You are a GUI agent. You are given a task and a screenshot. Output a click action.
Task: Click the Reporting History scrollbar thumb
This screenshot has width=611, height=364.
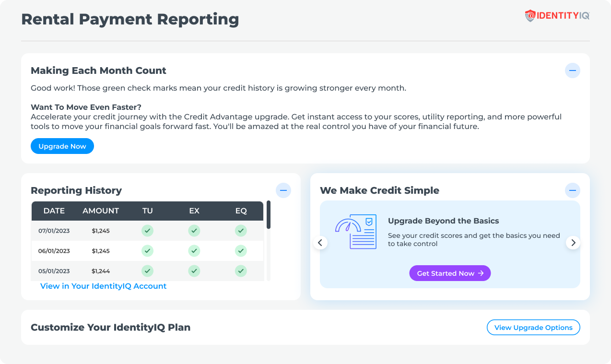[269, 215]
